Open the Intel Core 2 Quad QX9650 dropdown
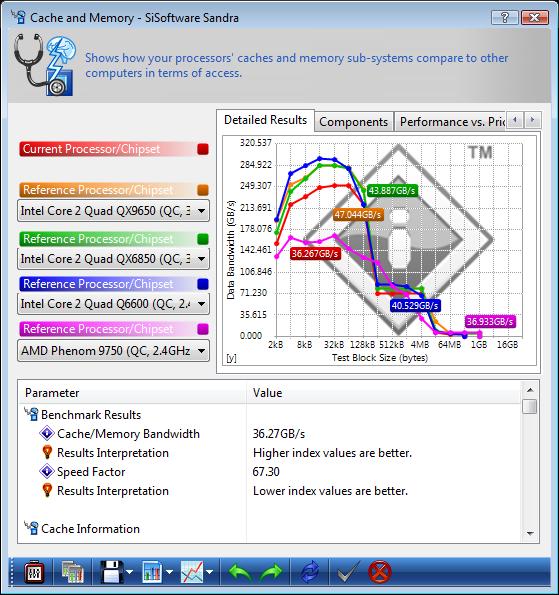 tap(113, 211)
